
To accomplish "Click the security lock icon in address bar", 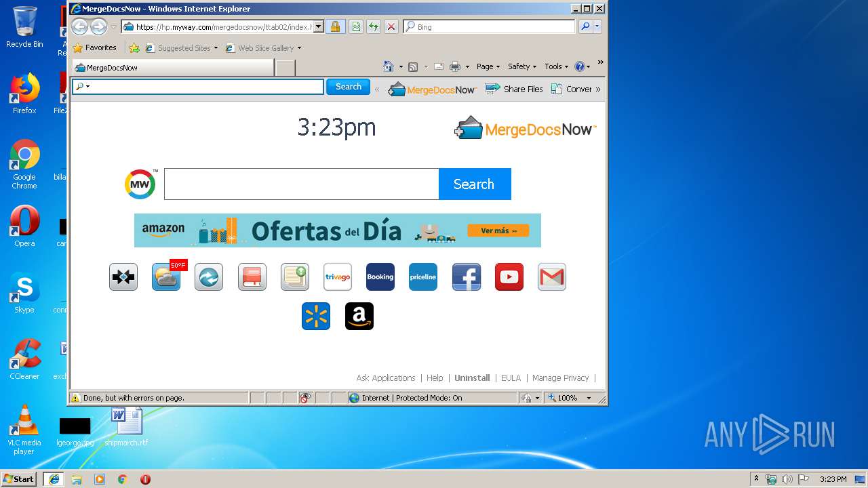I will click(335, 26).
